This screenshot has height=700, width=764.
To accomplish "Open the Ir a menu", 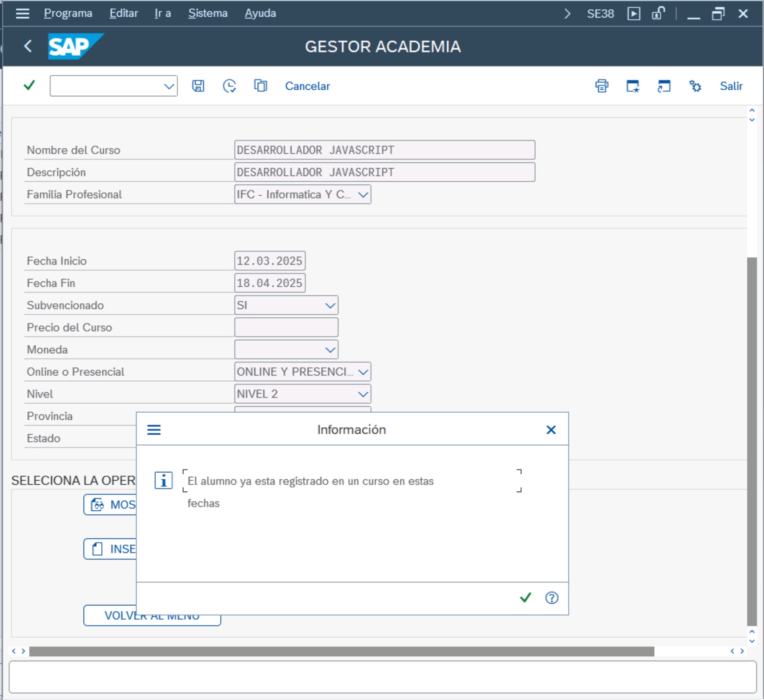I will 162,14.
